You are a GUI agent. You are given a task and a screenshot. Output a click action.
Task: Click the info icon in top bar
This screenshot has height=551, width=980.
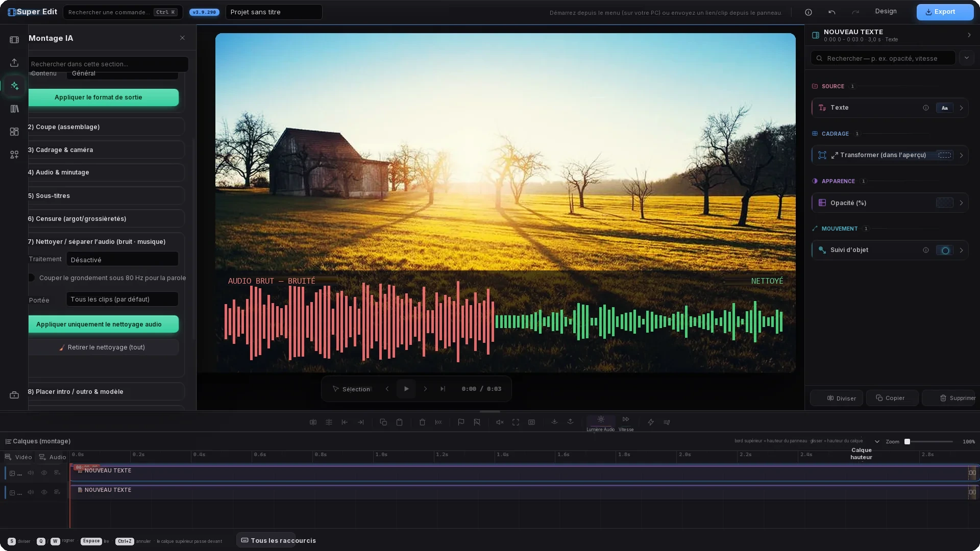point(808,12)
